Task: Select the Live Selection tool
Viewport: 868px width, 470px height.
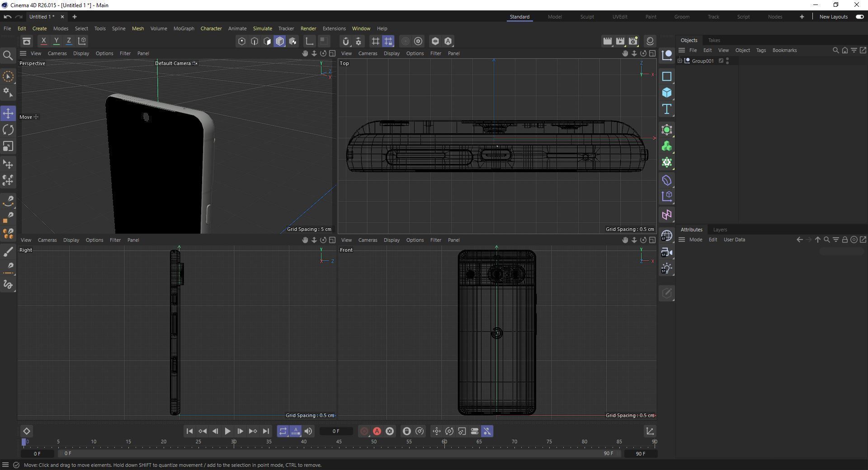Action: [8, 76]
